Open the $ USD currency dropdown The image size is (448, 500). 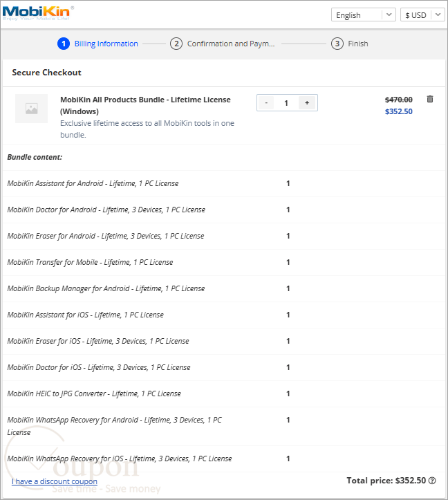coord(422,15)
